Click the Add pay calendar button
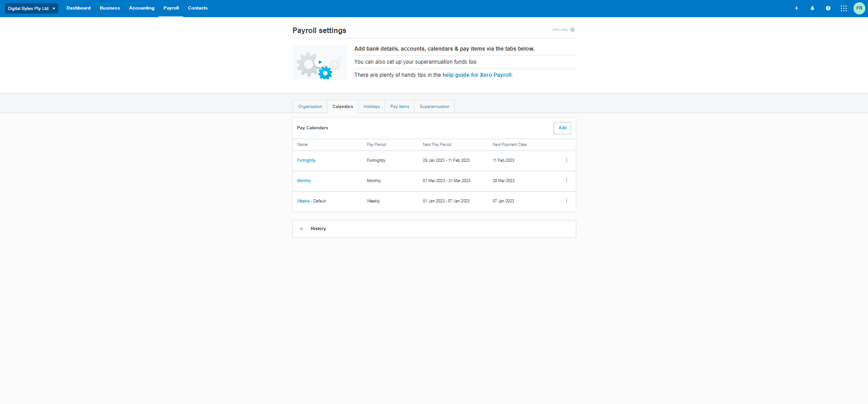The width and height of the screenshot is (868, 404). click(562, 128)
